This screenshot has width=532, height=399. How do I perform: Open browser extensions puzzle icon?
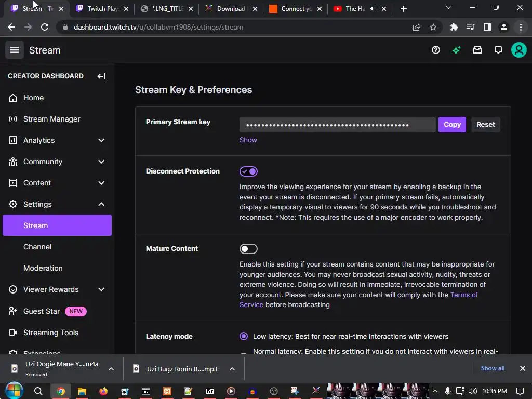(454, 27)
